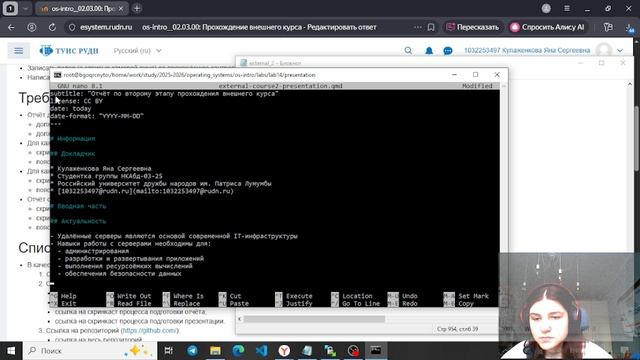
Task: Minimize the nano terminal window
Action: 454,75
